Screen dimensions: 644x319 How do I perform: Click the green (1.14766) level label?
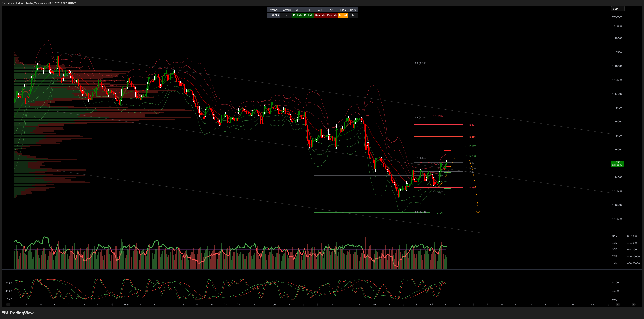[x=471, y=156]
